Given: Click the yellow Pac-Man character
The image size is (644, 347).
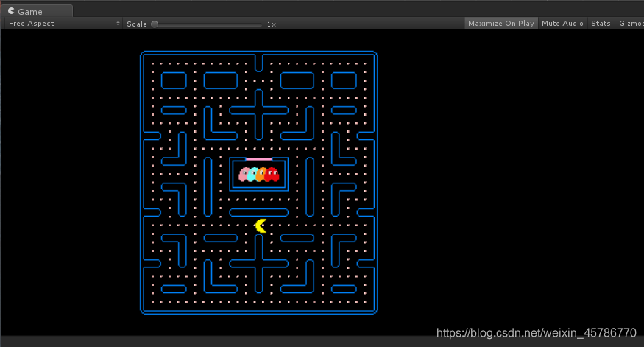Looking at the screenshot, I should 261,225.
